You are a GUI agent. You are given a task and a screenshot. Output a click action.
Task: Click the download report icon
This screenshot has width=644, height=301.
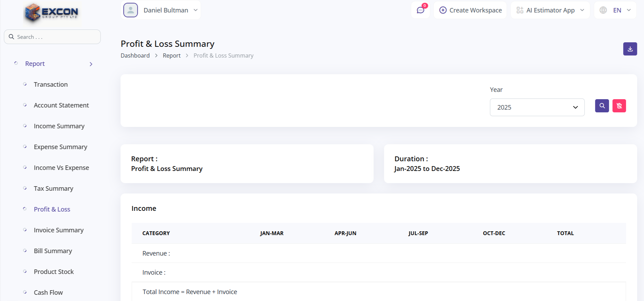coord(630,49)
